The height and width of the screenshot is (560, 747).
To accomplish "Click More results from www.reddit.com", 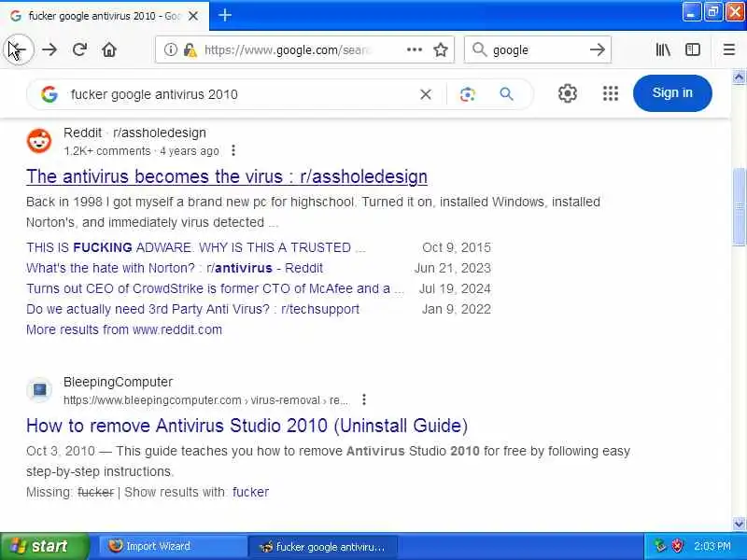I will point(124,329).
